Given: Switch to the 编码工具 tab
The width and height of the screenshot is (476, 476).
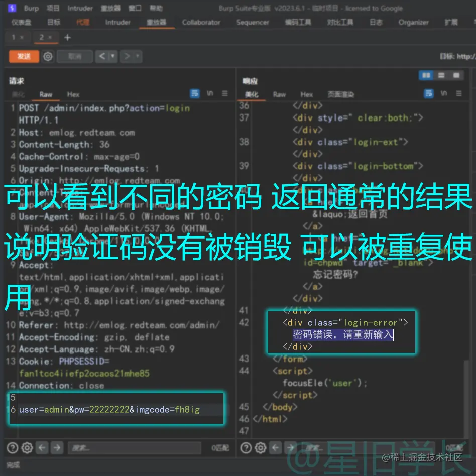Looking at the screenshot, I should click(x=298, y=22).
